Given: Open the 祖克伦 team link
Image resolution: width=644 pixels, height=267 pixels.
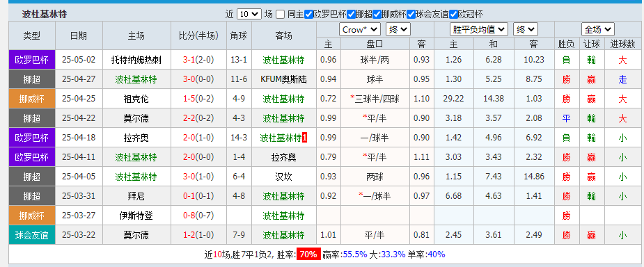Looking at the screenshot, I should [x=136, y=99].
